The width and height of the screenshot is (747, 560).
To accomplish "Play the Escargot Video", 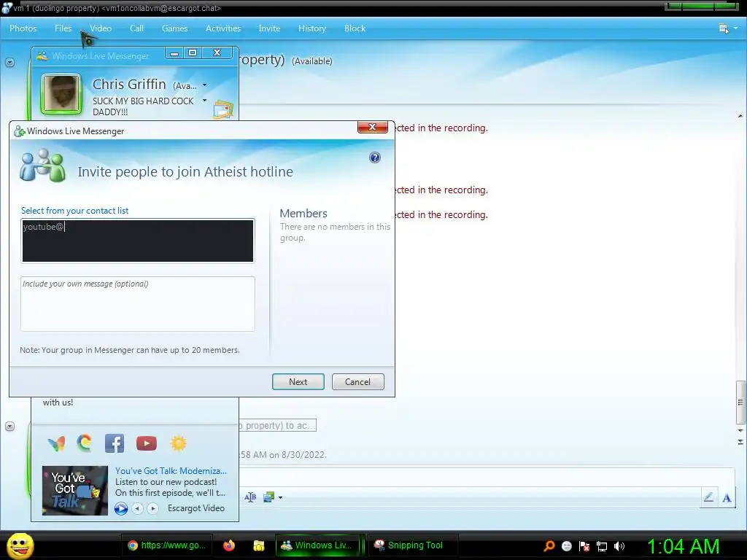I will point(121,508).
